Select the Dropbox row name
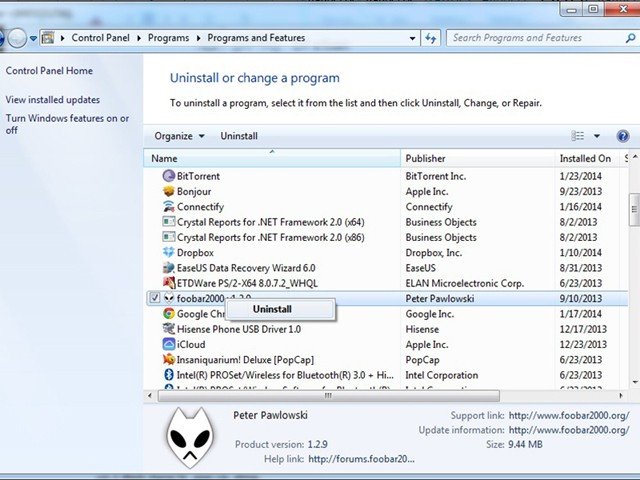The height and width of the screenshot is (480, 640). (195, 253)
